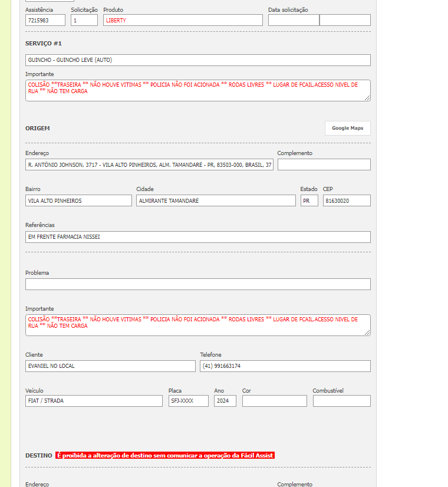This screenshot has height=487, width=448.
Task: Click the empty Combustível field
Action: pos(341,401)
